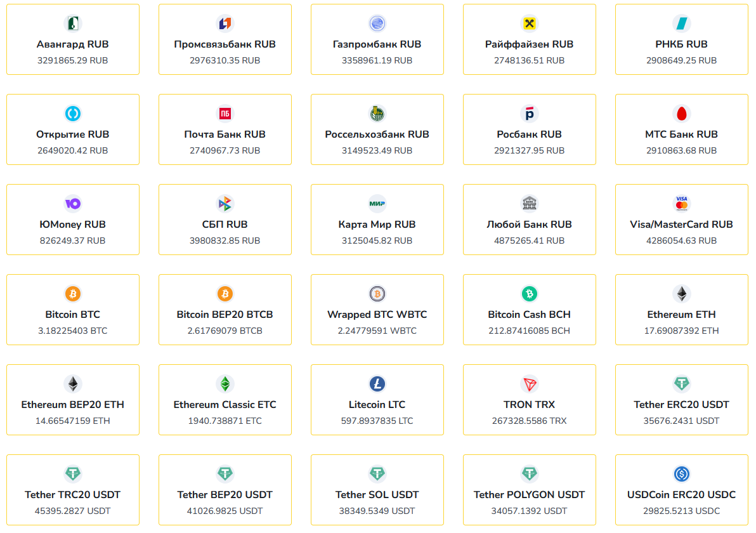This screenshot has height=533, width=756.
Task: Click the МТС Банк red egg icon
Action: pos(681,114)
